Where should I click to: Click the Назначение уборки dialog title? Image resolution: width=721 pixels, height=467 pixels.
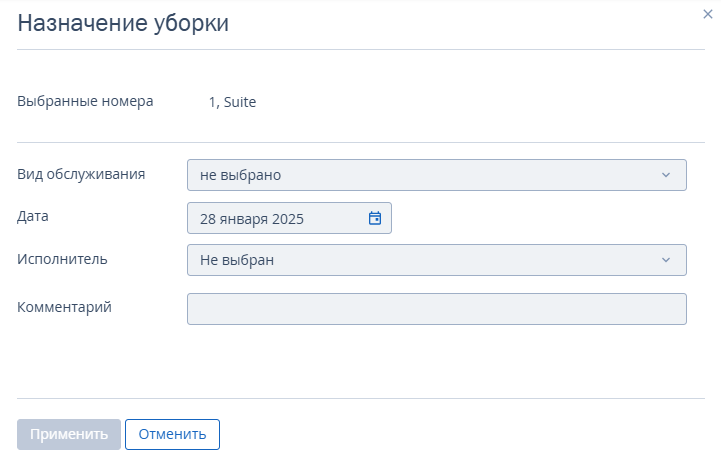123,23
